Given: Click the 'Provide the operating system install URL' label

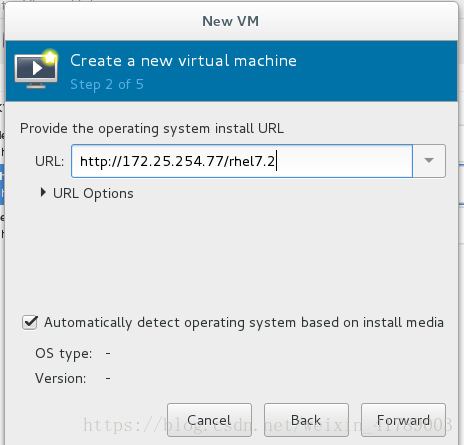Looking at the screenshot, I should pyautogui.click(x=152, y=129).
